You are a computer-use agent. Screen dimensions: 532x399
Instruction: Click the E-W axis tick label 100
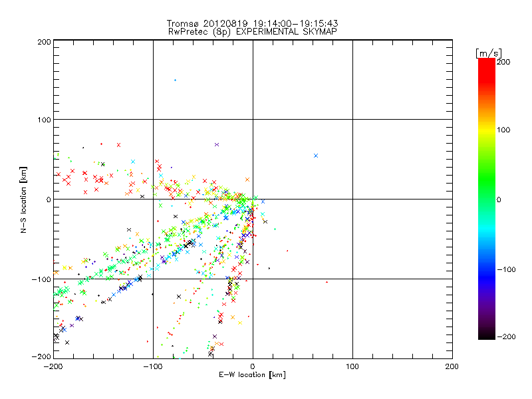(x=352, y=366)
